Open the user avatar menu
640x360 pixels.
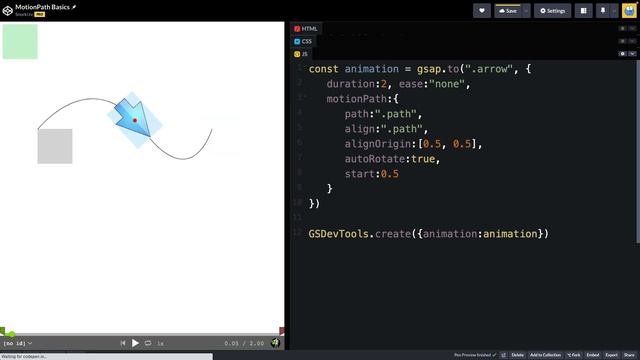[629, 11]
